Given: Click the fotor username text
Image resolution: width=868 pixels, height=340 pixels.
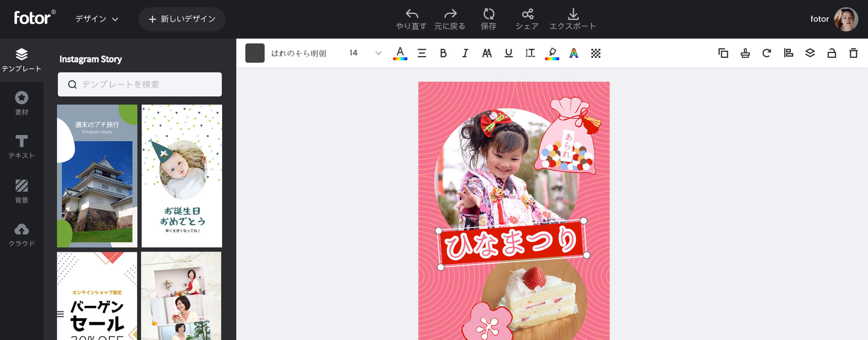Looking at the screenshot, I should point(819,19).
